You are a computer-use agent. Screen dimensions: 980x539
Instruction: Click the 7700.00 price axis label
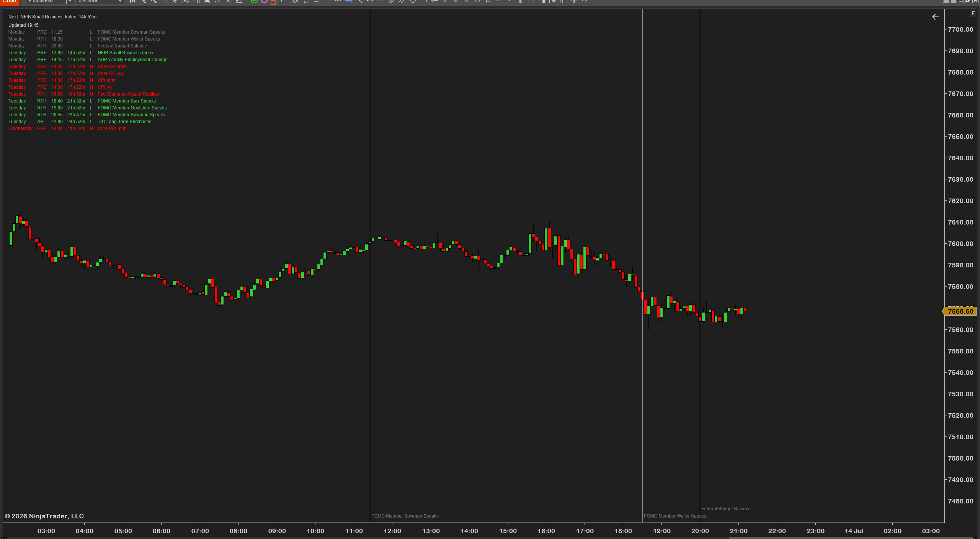click(960, 29)
